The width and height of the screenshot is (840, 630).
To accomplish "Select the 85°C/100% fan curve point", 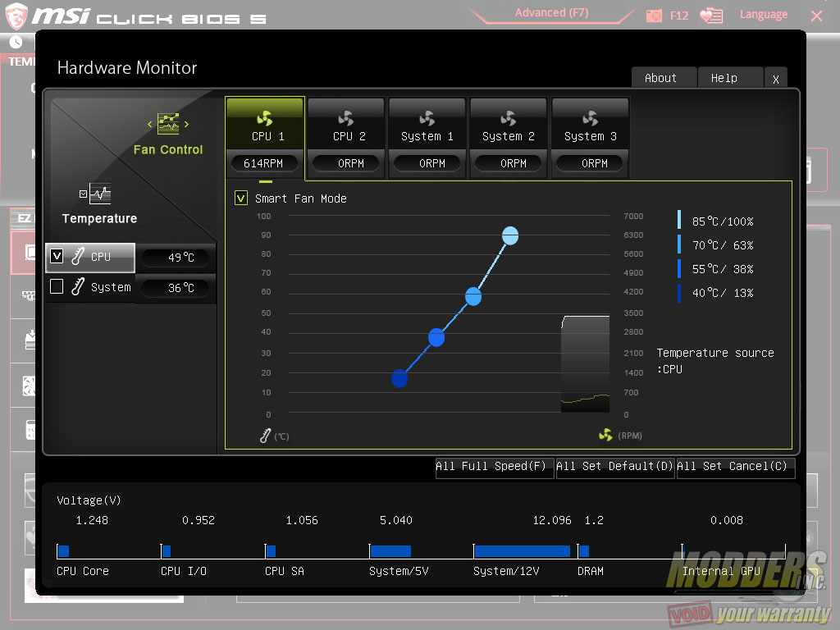I will [x=510, y=235].
